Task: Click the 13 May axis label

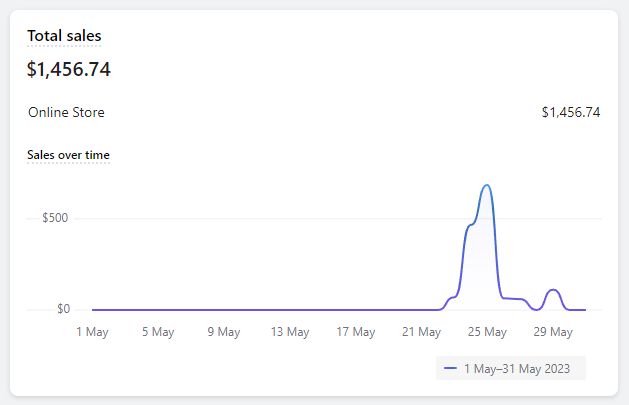Action: [290, 332]
